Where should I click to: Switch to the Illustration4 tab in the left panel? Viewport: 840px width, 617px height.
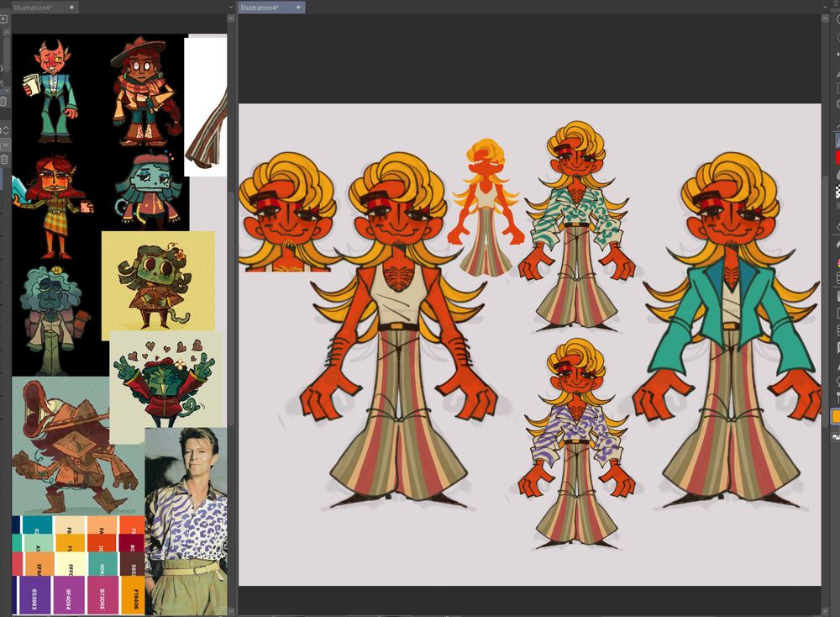point(45,8)
